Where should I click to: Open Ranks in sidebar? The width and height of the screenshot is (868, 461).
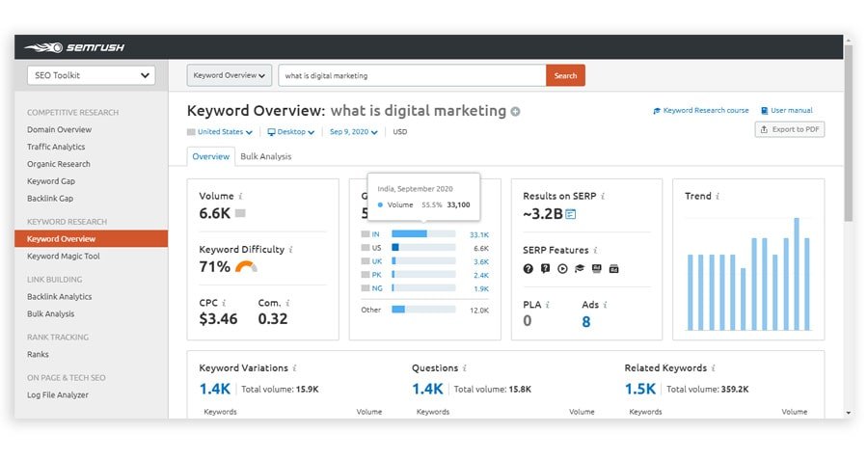coord(38,354)
